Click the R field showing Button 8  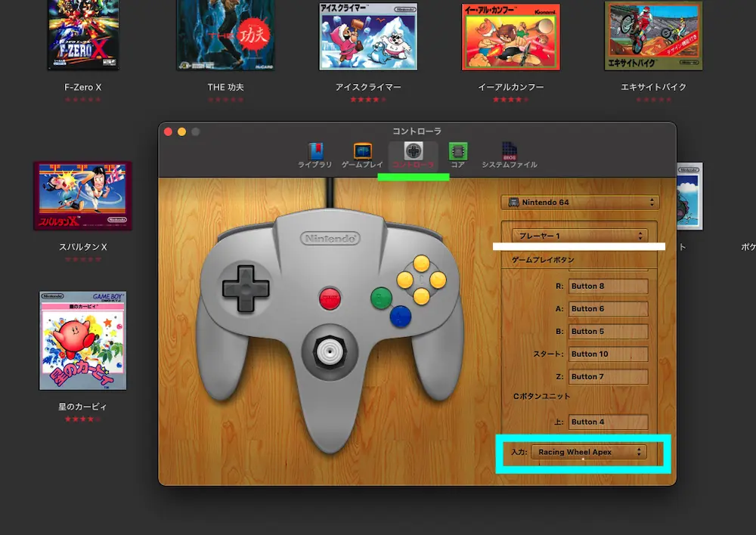[x=608, y=286]
